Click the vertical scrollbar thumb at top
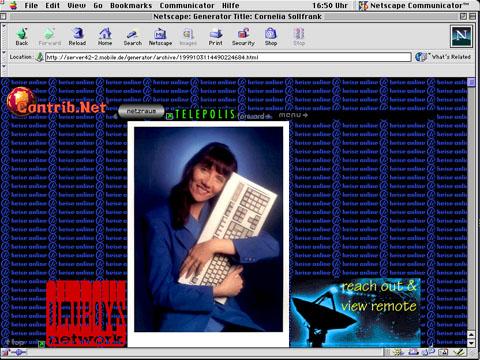Screen dimensions: 480x360 (471, 82)
